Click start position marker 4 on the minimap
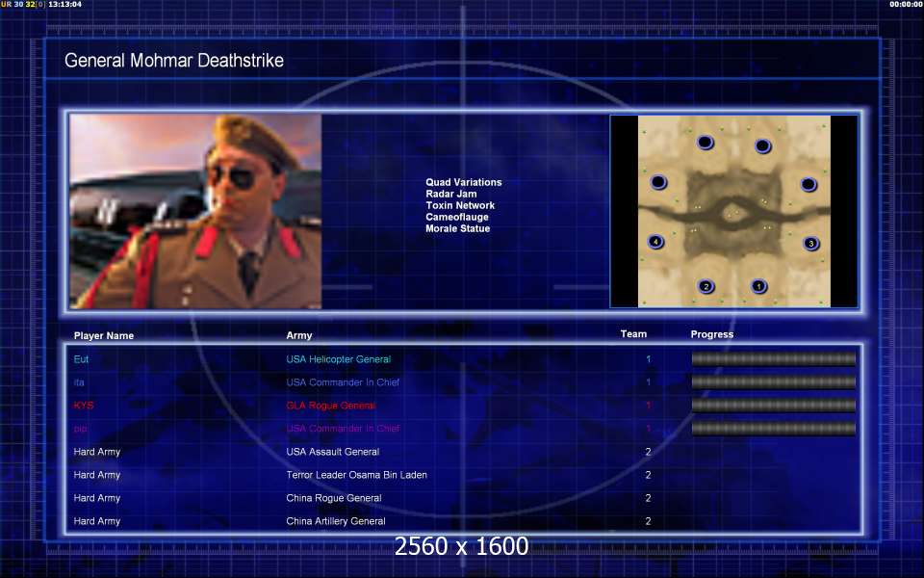 (655, 241)
